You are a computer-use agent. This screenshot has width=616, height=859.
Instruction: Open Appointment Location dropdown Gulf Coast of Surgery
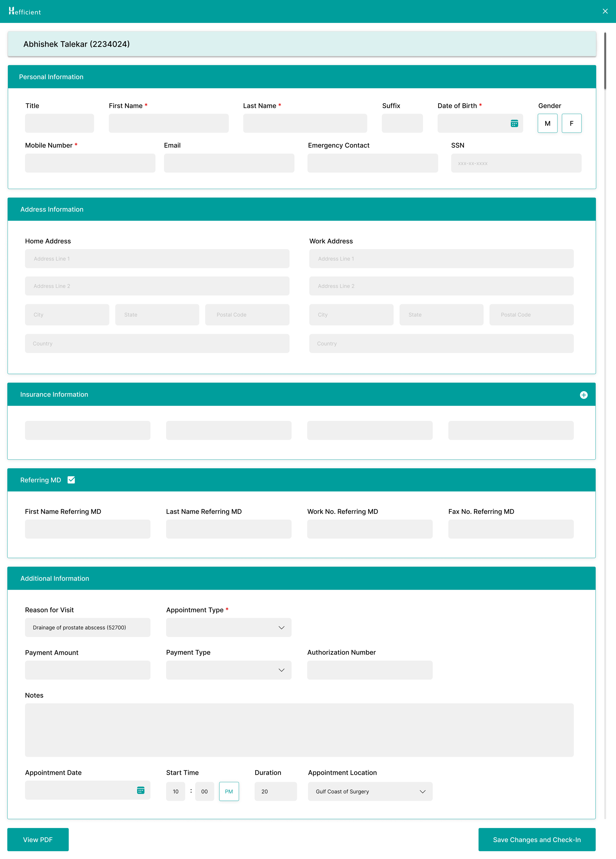pos(370,791)
